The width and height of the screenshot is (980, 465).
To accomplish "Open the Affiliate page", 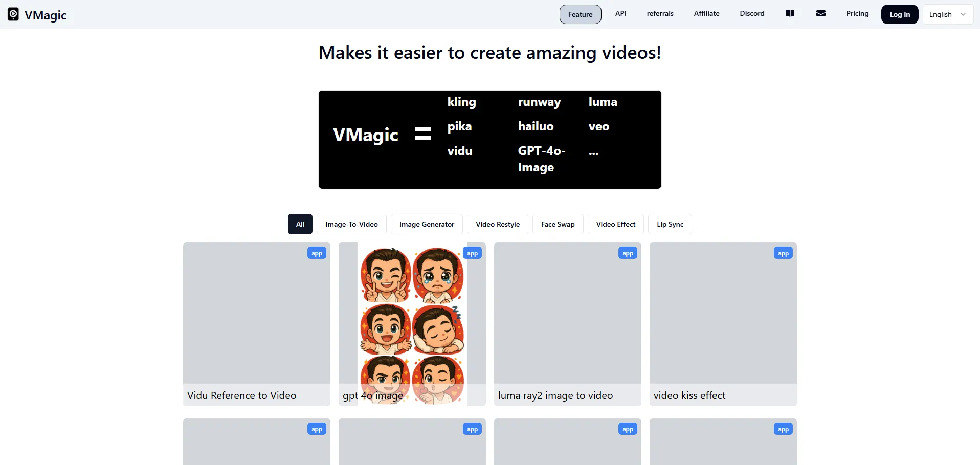I will point(706,14).
